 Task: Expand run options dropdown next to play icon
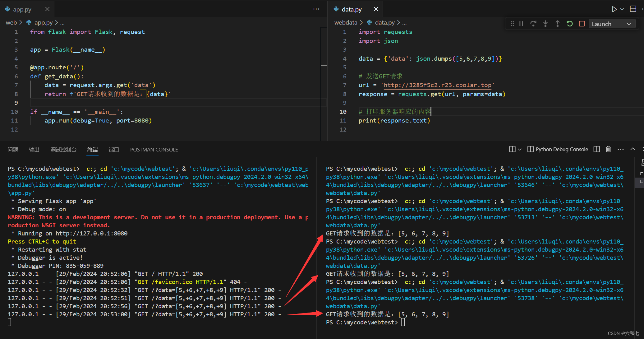[622, 9]
